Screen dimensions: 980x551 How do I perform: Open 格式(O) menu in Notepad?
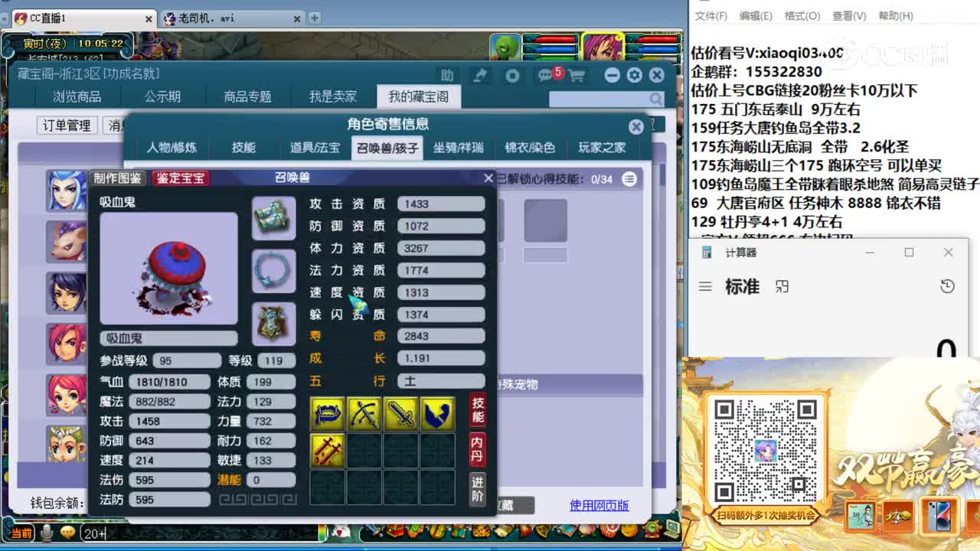(x=802, y=15)
